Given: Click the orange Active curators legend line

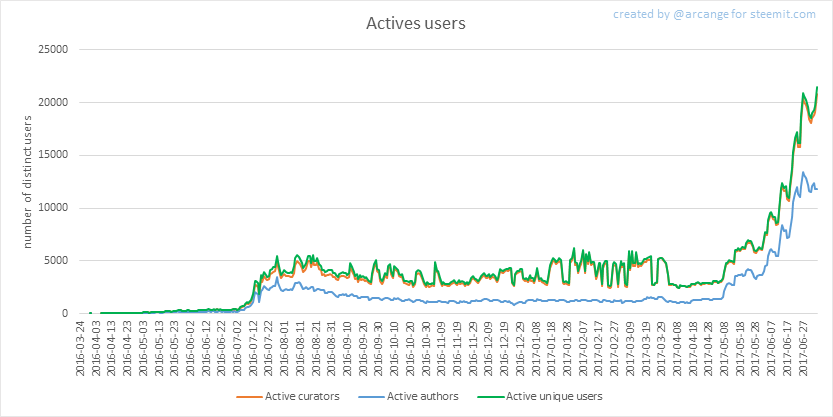Looking at the screenshot, I should 248,398.
